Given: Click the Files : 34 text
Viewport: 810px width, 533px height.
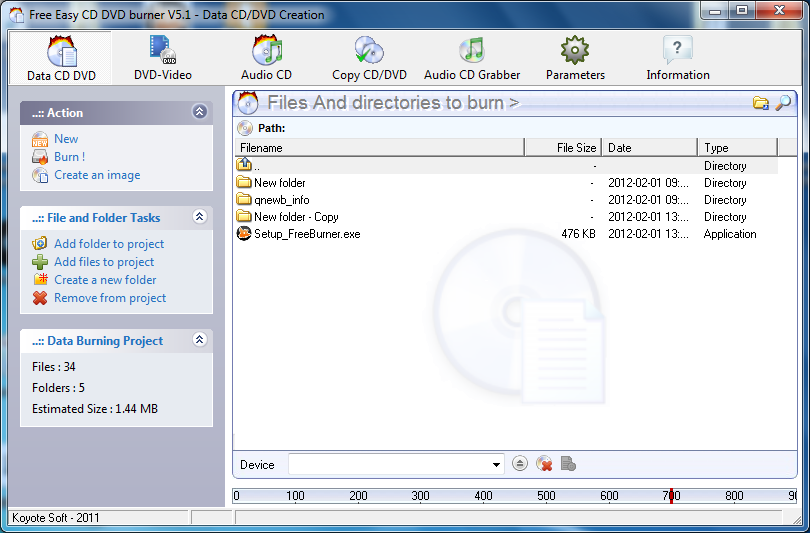Looking at the screenshot, I should pos(54,367).
